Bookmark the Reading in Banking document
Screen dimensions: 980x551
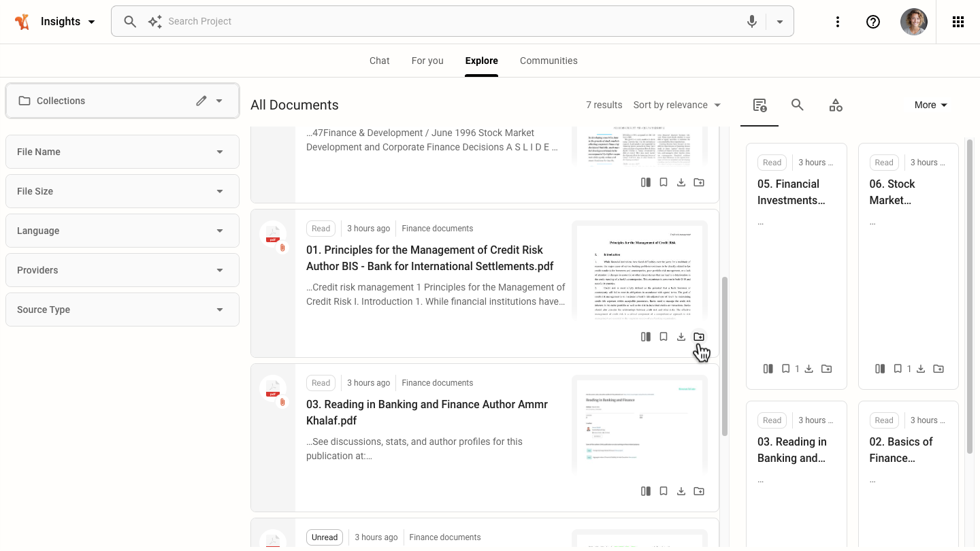click(664, 491)
